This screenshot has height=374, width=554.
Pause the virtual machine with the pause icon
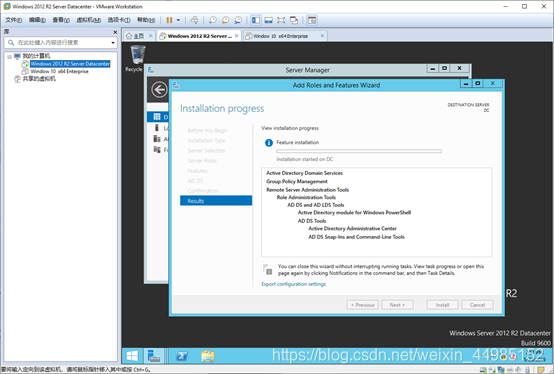169,20
